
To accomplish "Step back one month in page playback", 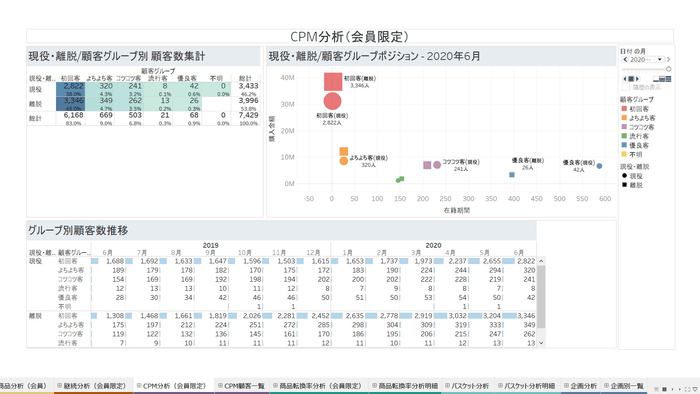I will click(625, 79).
